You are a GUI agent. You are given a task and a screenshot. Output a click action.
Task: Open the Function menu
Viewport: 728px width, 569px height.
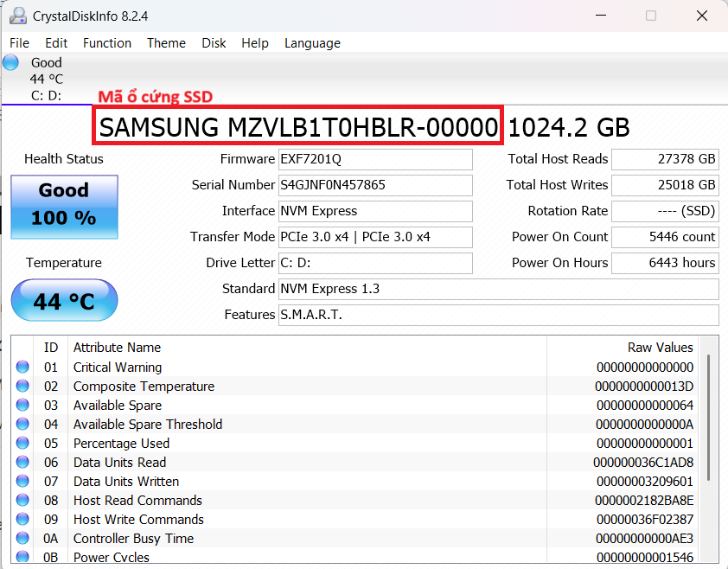pos(107,43)
